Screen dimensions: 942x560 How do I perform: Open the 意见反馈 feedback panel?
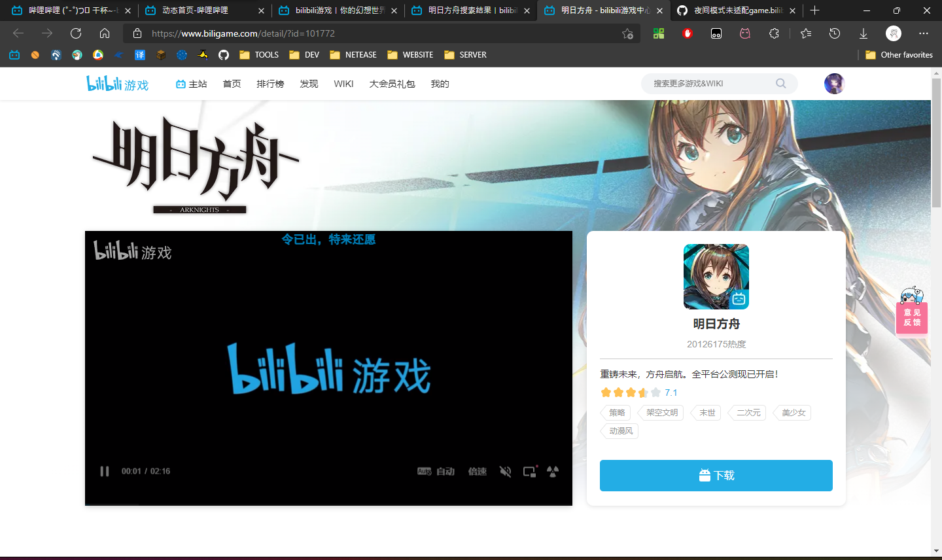911,317
